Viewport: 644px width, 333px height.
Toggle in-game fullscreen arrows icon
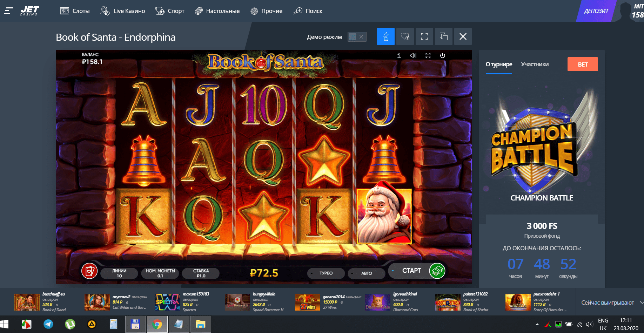click(x=428, y=55)
